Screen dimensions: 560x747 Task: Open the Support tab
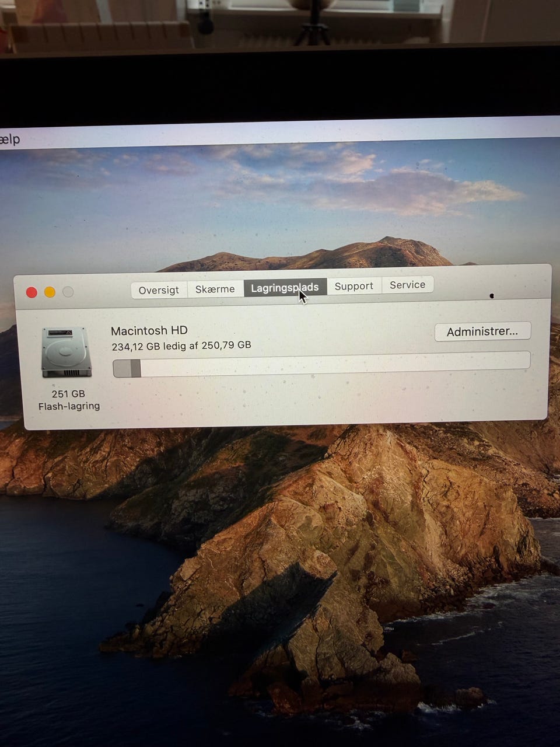tap(354, 286)
